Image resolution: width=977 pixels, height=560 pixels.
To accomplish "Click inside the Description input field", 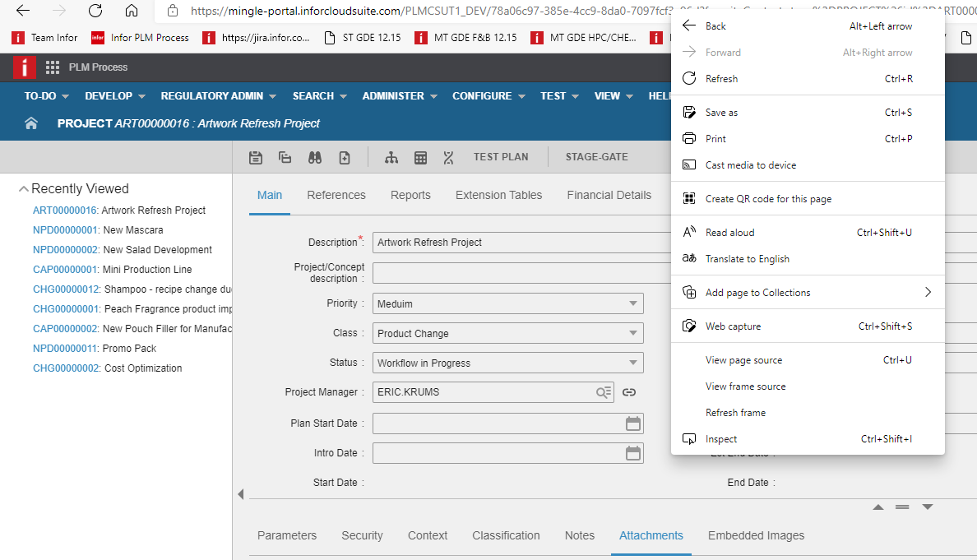I will pos(493,242).
